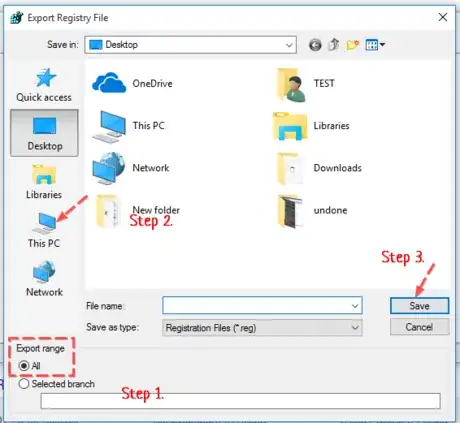
Task: Open the Save as type dropdown
Action: point(262,328)
